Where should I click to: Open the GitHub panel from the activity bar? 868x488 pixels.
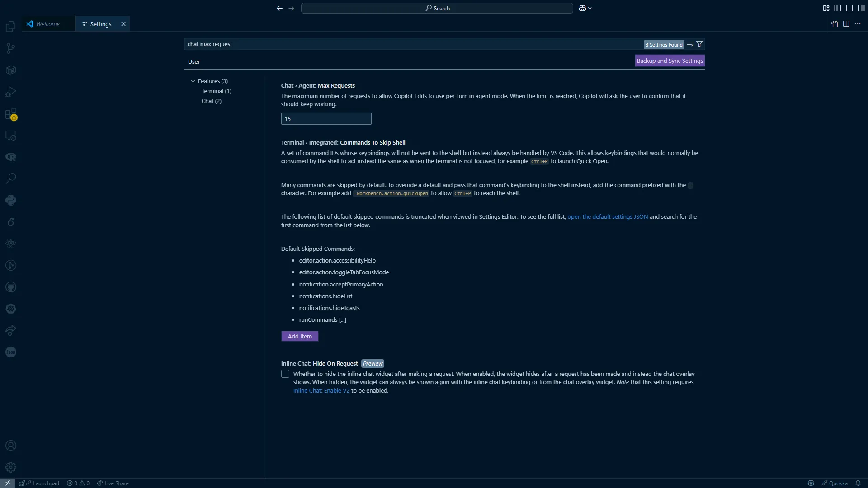pos(10,287)
